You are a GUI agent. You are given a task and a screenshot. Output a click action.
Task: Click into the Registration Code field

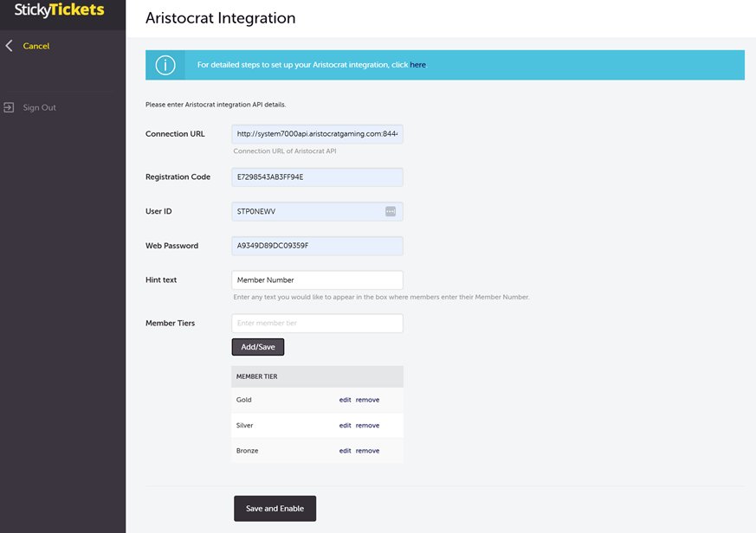click(317, 177)
